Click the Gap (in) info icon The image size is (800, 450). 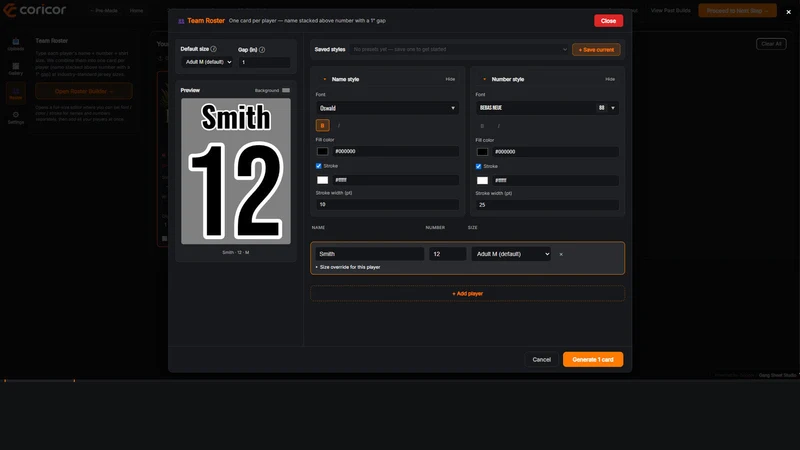(262, 49)
